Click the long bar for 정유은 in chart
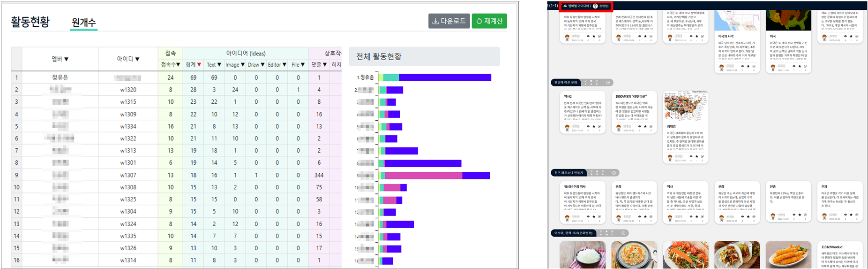 click(x=444, y=77)
